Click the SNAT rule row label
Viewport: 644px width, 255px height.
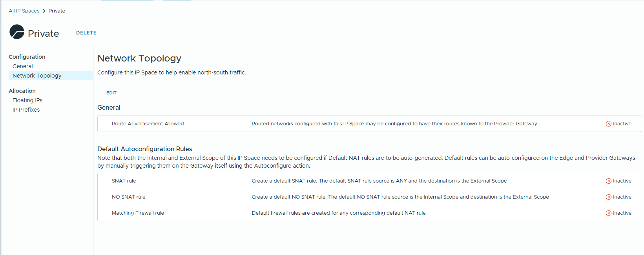124,181
